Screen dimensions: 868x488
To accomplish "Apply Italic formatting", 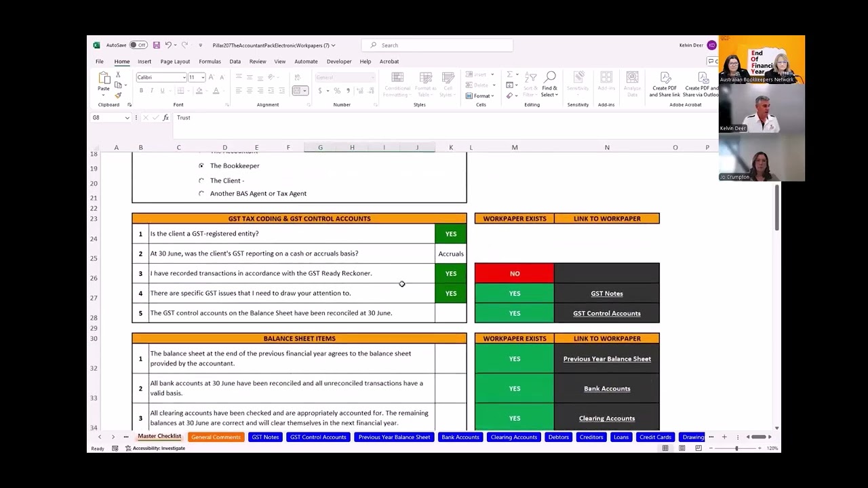I will click(x=151, y=90).
